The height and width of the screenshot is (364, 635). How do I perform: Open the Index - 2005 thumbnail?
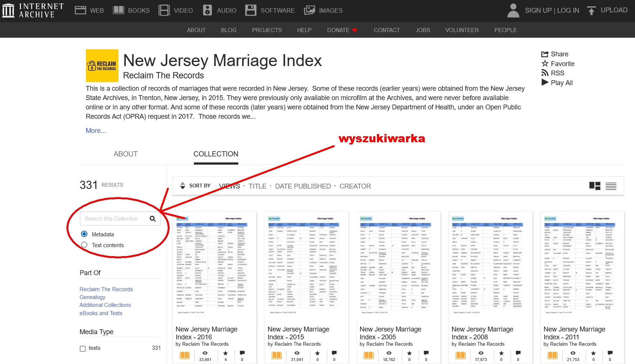(x=399, y=266)
